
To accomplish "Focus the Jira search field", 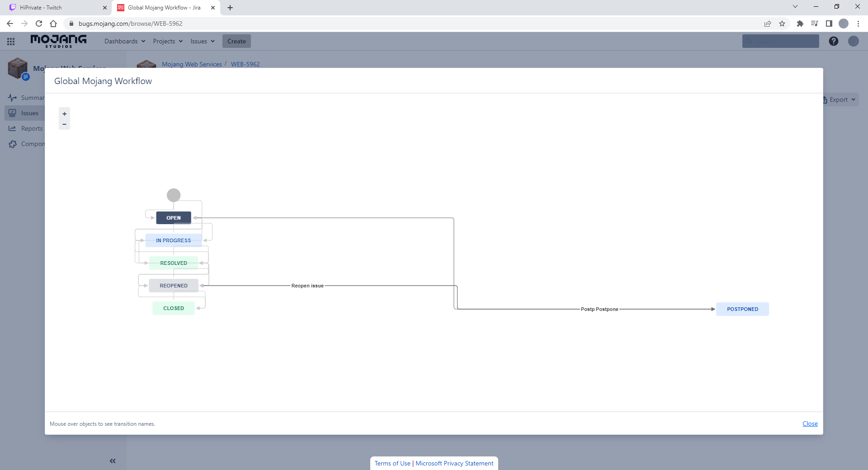I will 780,41.
